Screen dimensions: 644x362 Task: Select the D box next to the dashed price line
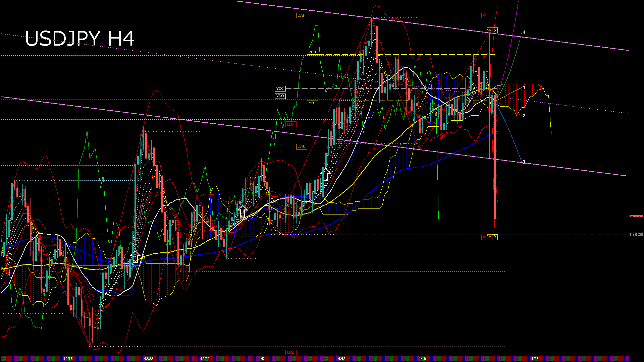click(x=495, y=237)
